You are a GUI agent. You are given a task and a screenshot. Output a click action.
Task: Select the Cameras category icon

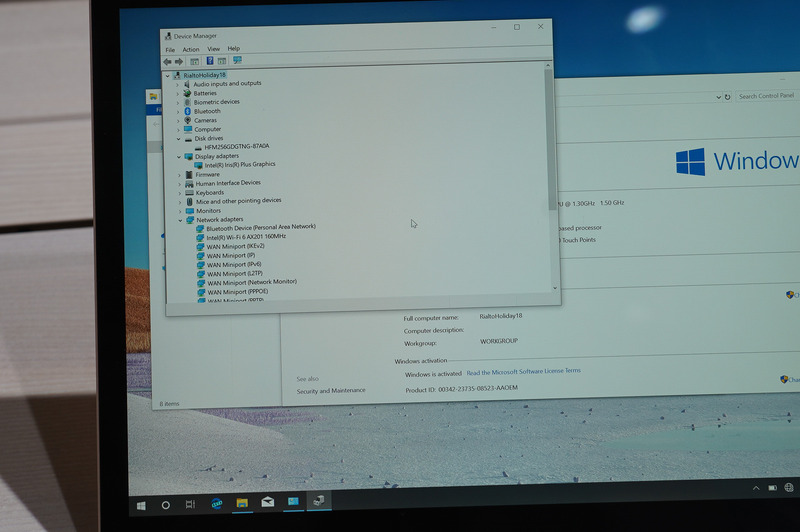coord(187,120)
